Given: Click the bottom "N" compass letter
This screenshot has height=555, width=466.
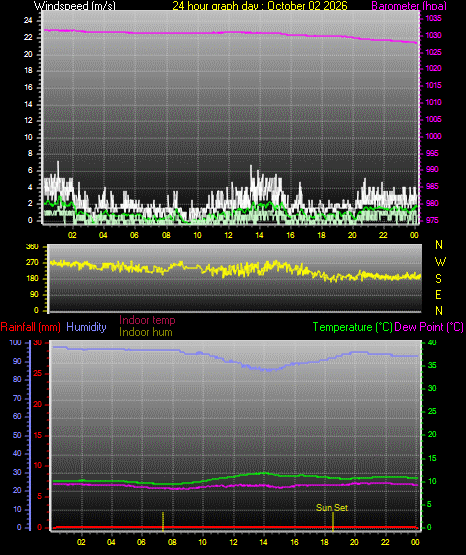Looking at the screenshot, I should point(439,311).
